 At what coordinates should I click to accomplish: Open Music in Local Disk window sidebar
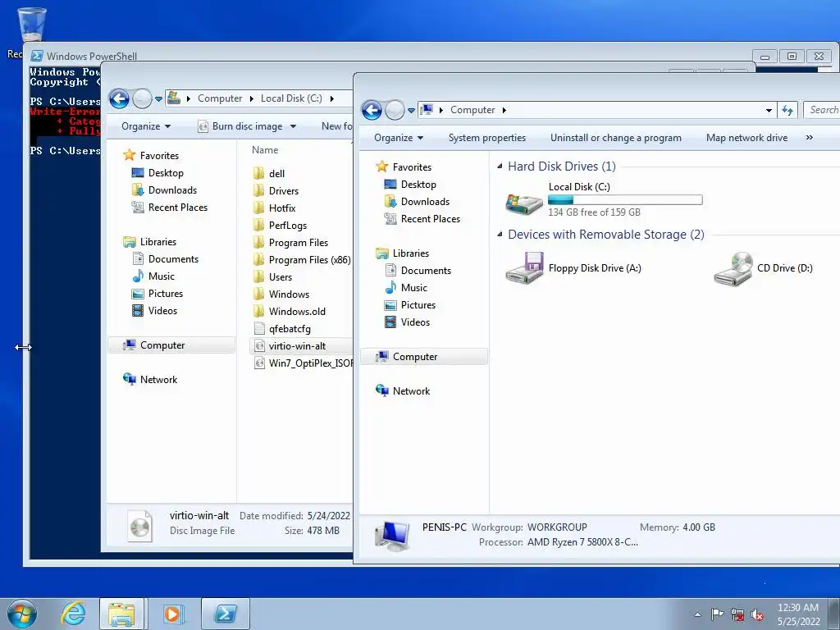(161, 276)
